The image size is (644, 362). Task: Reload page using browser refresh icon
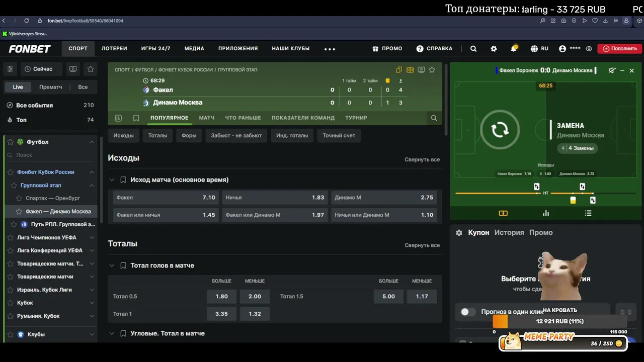[x=26, y=21]
